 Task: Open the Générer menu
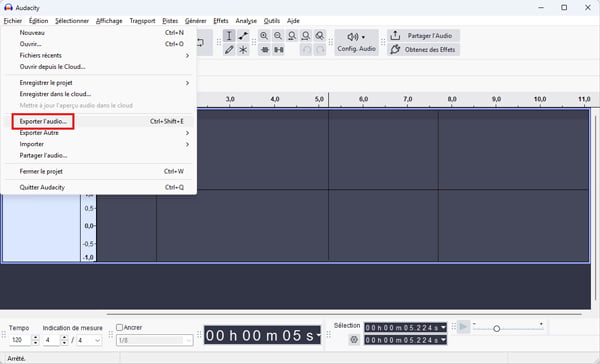point(196,21)
